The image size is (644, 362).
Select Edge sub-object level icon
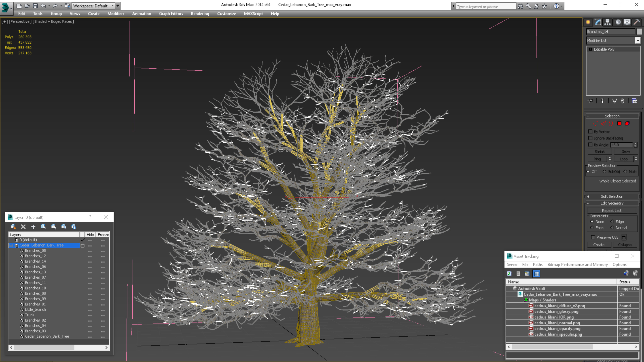604,123
